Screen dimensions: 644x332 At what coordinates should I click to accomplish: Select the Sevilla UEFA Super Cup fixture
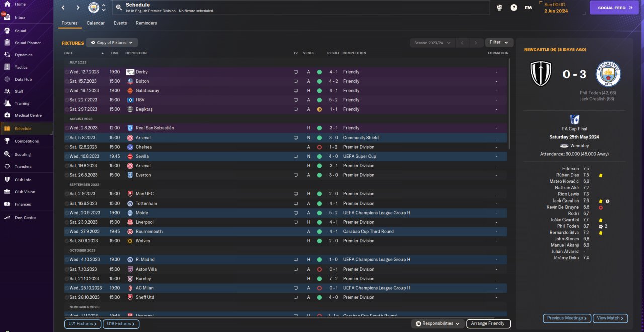(286, 156)
